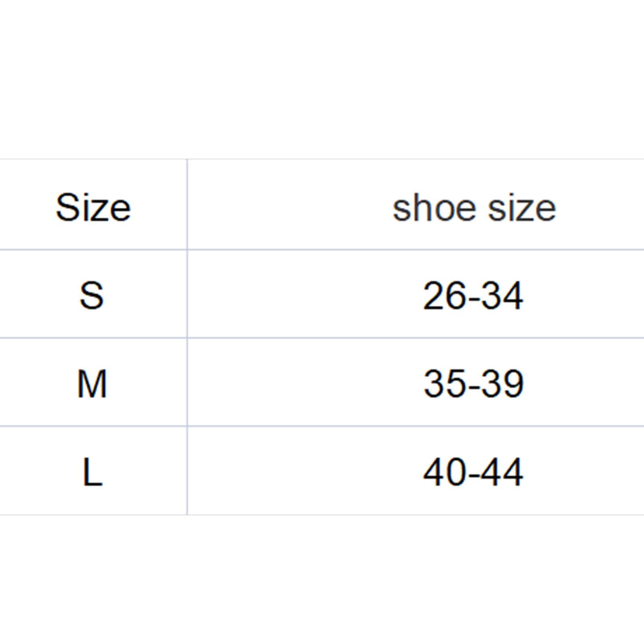Click the border between M and L rows
This screenshot has width=644, height=644.
[x=322, y=426]
